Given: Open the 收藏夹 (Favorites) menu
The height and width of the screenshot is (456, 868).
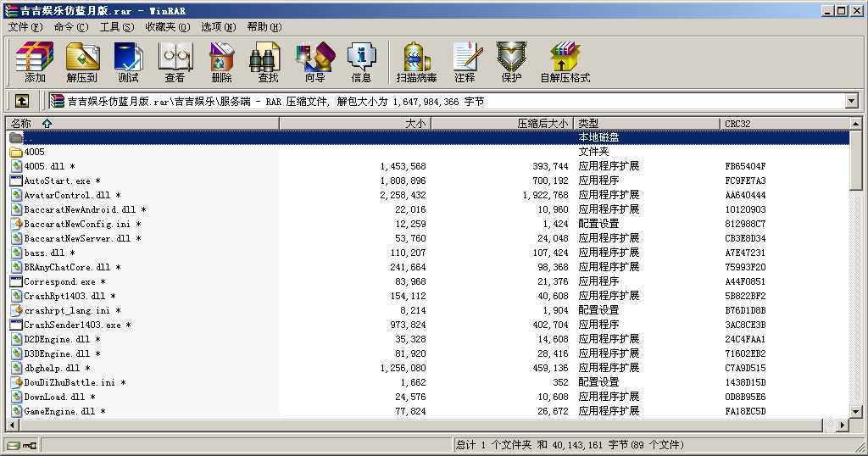Looking at the screenshot, I should click(167, 26).
